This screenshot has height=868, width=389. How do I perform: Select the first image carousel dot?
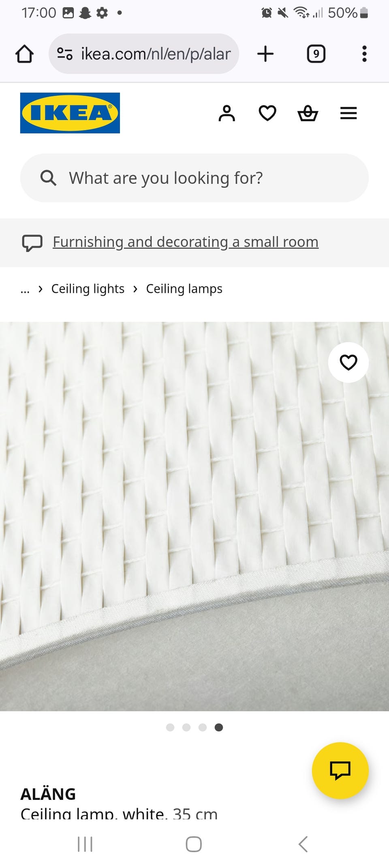pos(170,727)
